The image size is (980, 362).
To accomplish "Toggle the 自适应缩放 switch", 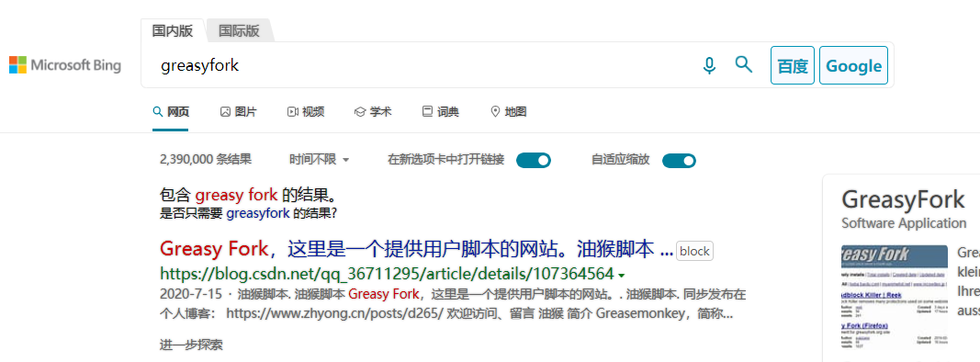I will point(679,161).
